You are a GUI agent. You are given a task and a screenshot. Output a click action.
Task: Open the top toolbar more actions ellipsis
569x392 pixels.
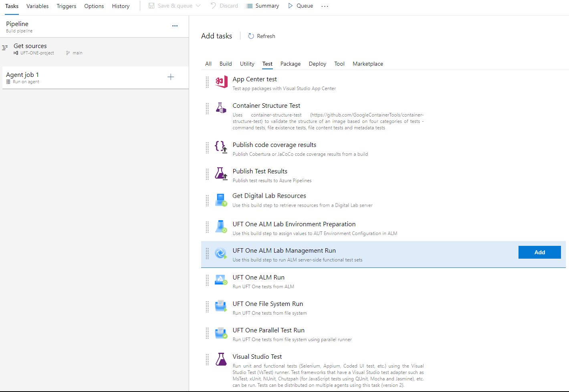[x=325, y=6]
